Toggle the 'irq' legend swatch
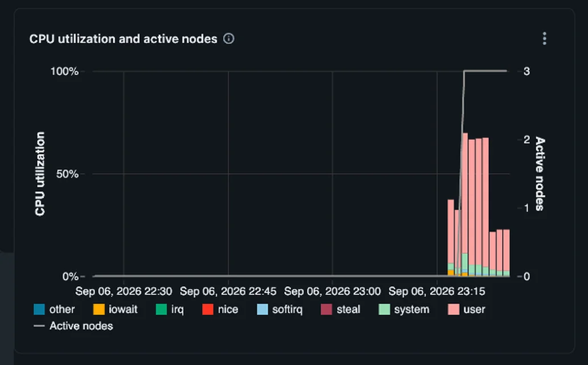This screenshot has width=588, height=365. click(161, 310)
